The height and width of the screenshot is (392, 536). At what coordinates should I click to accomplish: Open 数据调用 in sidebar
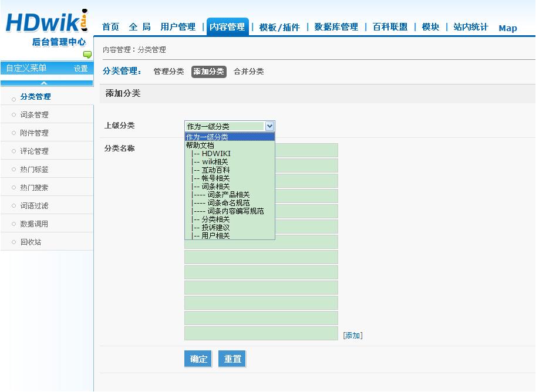tap(34, 224)
